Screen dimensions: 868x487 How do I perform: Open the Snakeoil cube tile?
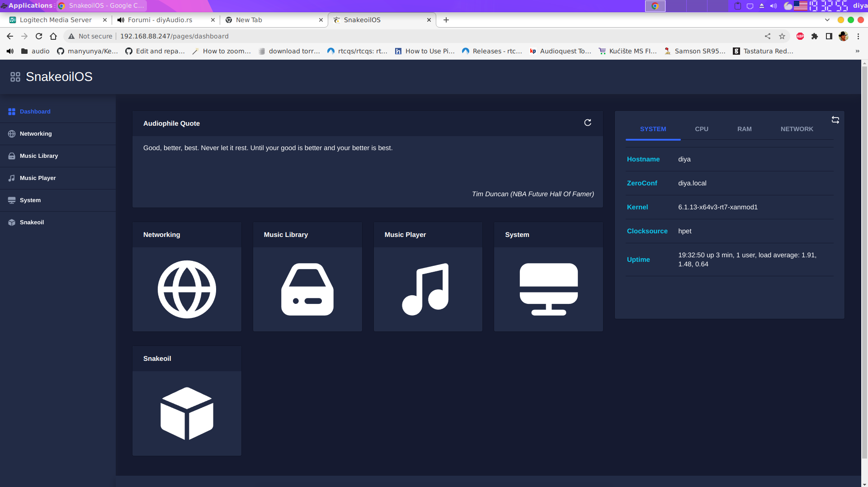click(x=187, y=413)
